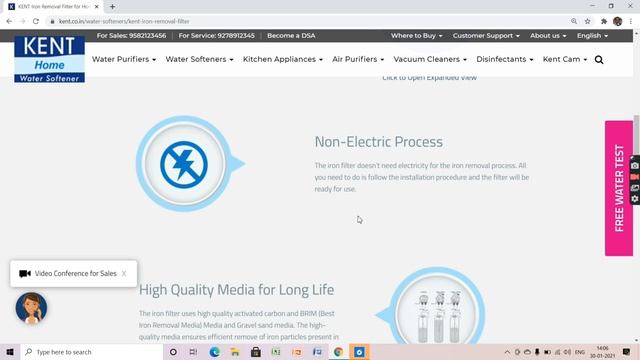
Task: Bookmark this page with the star icon
Action: pos(587,21)
